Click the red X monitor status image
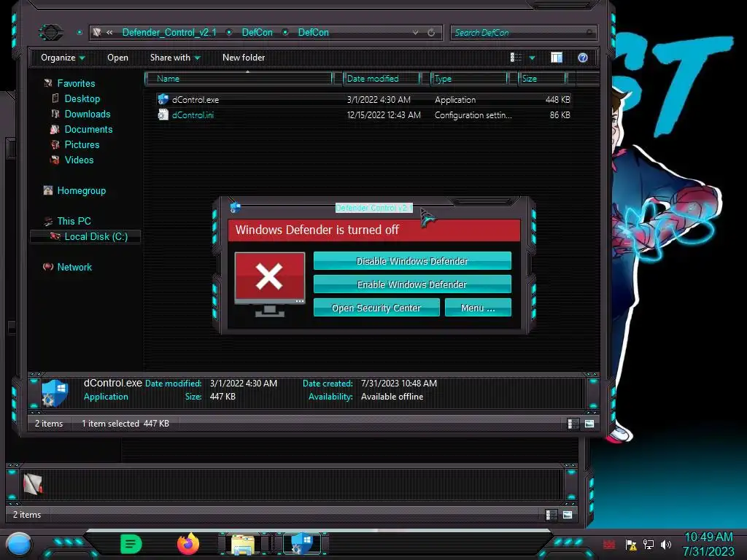This screenshot has width=747, height=560. (x=270, y=284)
